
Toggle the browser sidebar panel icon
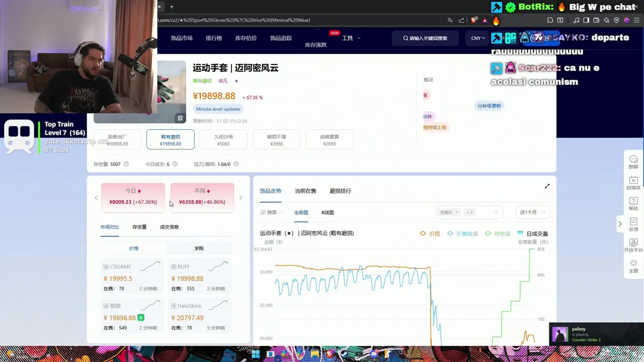click(586, 20)
